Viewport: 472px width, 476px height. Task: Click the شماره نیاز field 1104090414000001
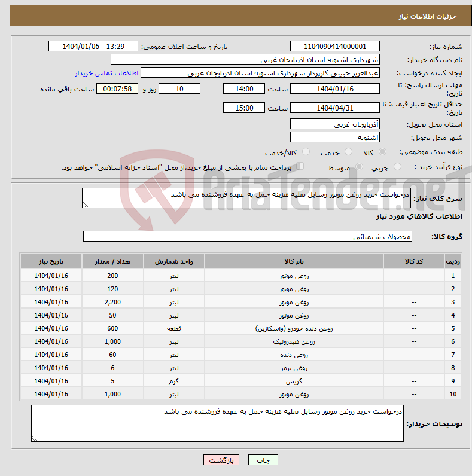[x=335, y=46]
